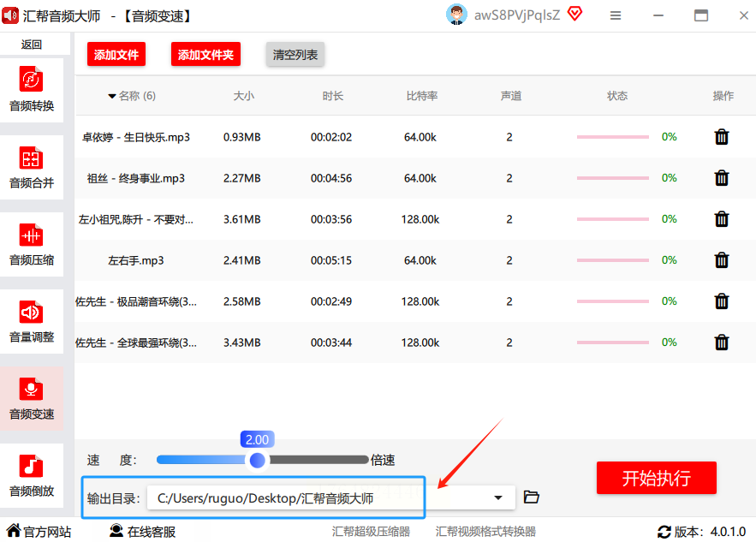Delete 祖丝 - 终身事业.mp3 with trash icon
The height and width of the screenshot is (542, 756).
coord(721,178)
